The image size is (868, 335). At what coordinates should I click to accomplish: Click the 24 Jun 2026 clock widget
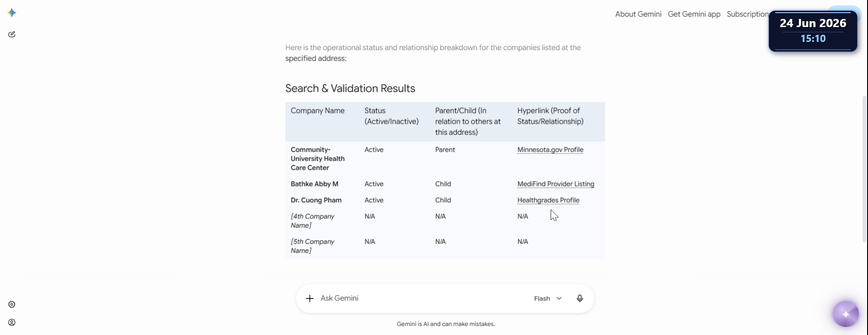(x=813, y=31)
